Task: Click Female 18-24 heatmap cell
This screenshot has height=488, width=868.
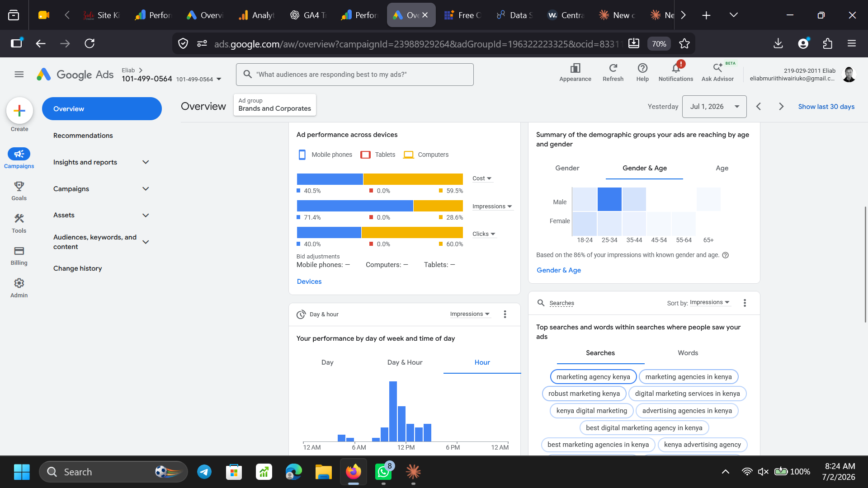Action: coord(585,224)
